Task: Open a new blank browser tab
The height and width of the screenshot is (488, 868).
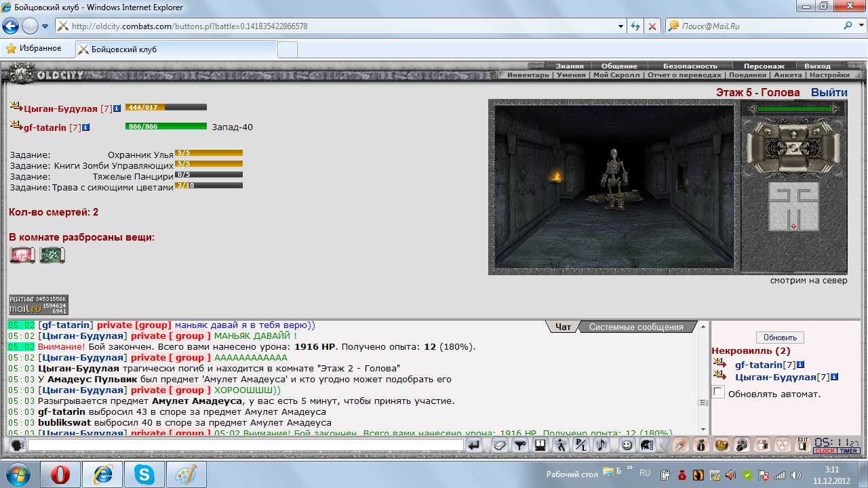Action: [x=288, y=49]
